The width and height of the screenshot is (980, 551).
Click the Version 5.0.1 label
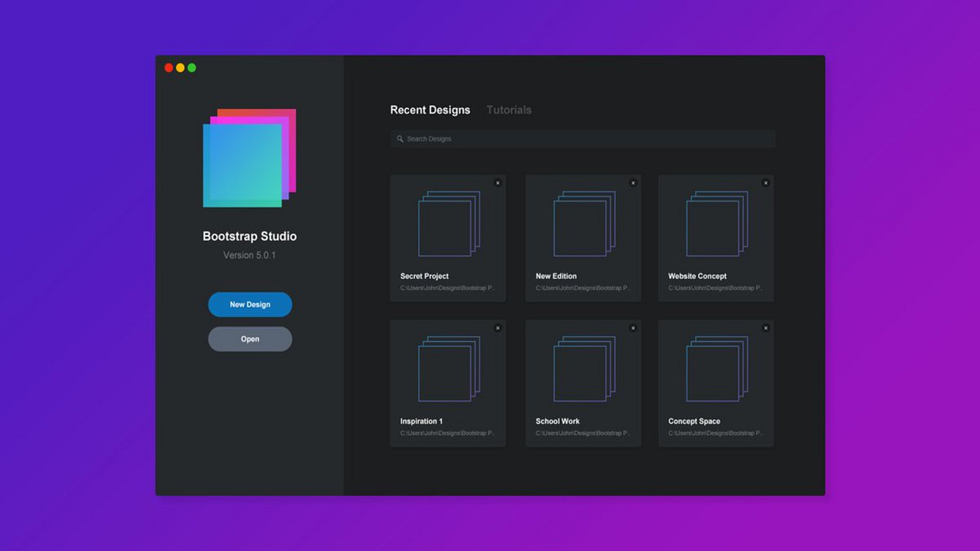pyautogui.click(x=250, y=255)
